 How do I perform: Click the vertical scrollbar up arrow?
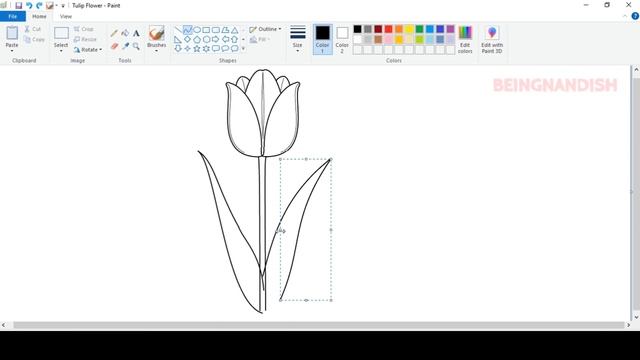point(636,70)
